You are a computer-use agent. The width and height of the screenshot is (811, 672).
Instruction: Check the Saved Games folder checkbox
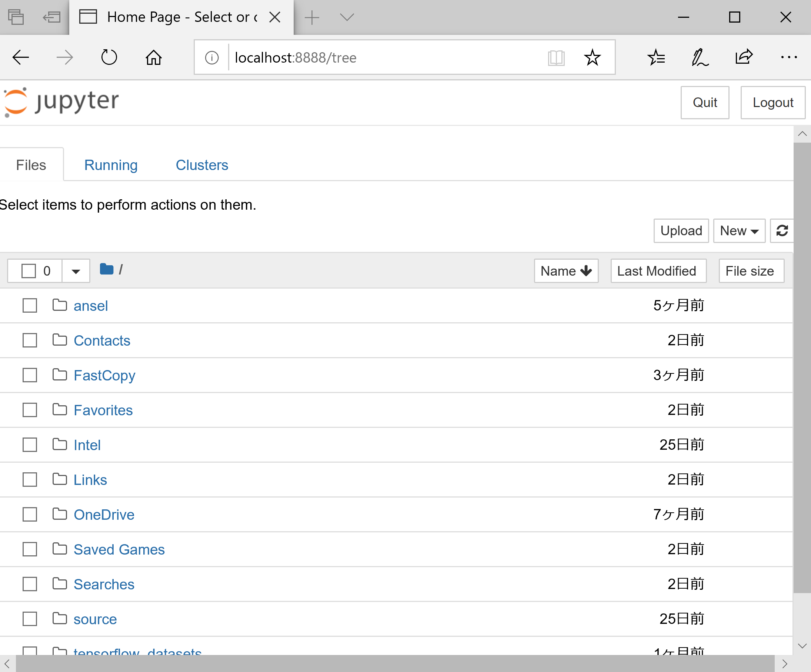coord(30,549)
